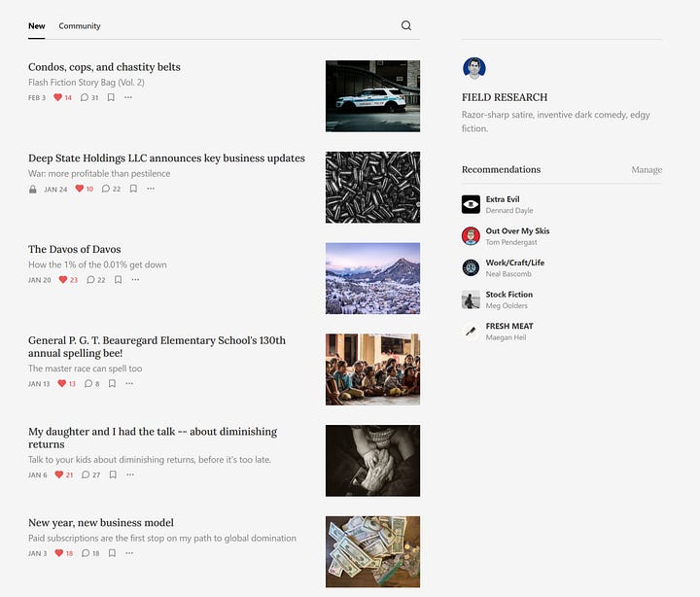Switch to the Community tab
The image size is (700, 597).
click(80, 26)
